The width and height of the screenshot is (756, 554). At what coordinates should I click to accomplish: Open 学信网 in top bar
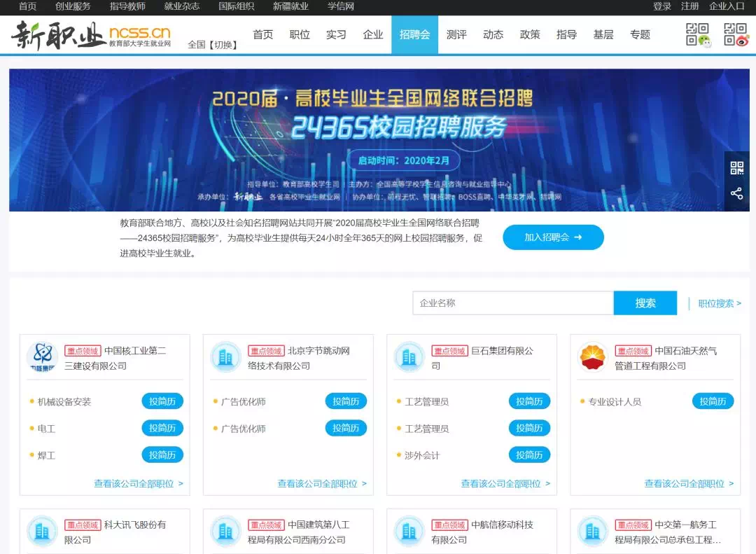pyautogui.click(x=341, y=6)
